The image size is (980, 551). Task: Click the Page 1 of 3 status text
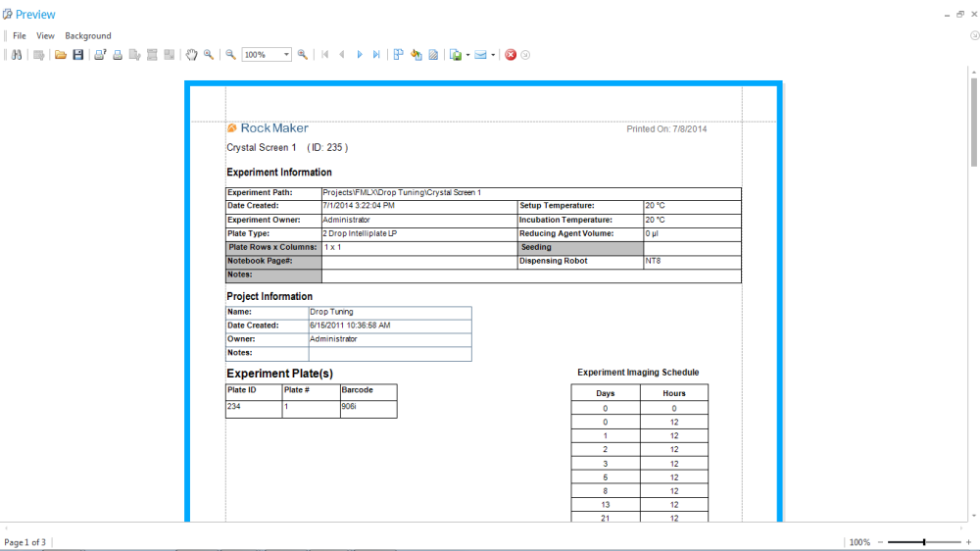point(25,542)
